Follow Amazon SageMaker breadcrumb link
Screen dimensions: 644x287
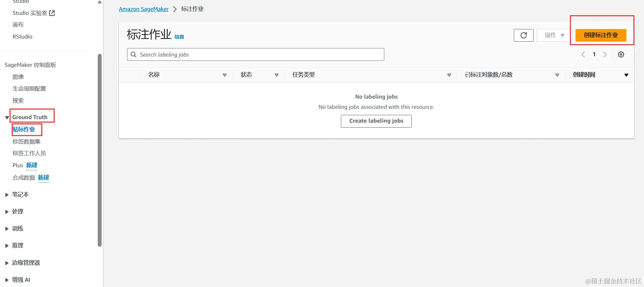point(144,9)
